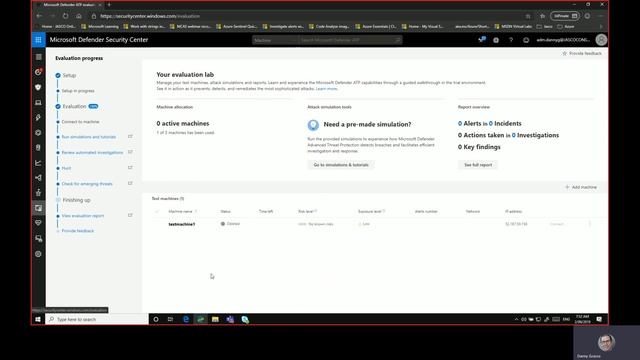Image resolution: width=640 pixels, height=360 pixels.
Task: Open the header settings gear icon
Action: [496, 40]
